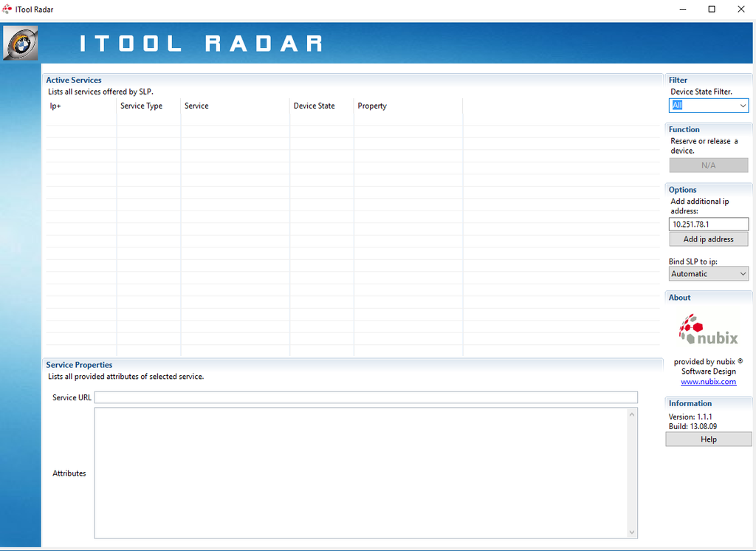Maximize the ITool Radar window
756x551 pixels.
(x=712, y=9)
